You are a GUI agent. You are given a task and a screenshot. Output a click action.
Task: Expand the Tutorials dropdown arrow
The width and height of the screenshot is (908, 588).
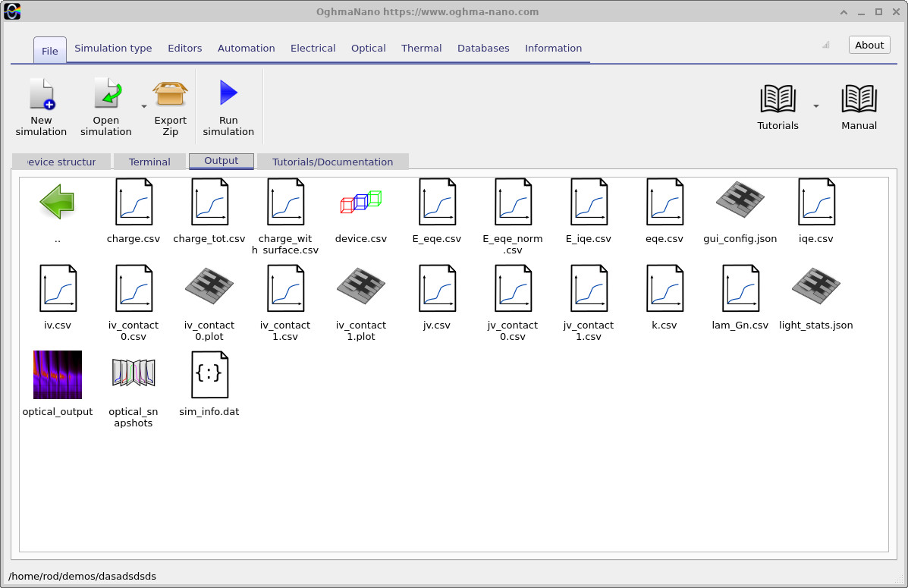(x=816, y=106)
